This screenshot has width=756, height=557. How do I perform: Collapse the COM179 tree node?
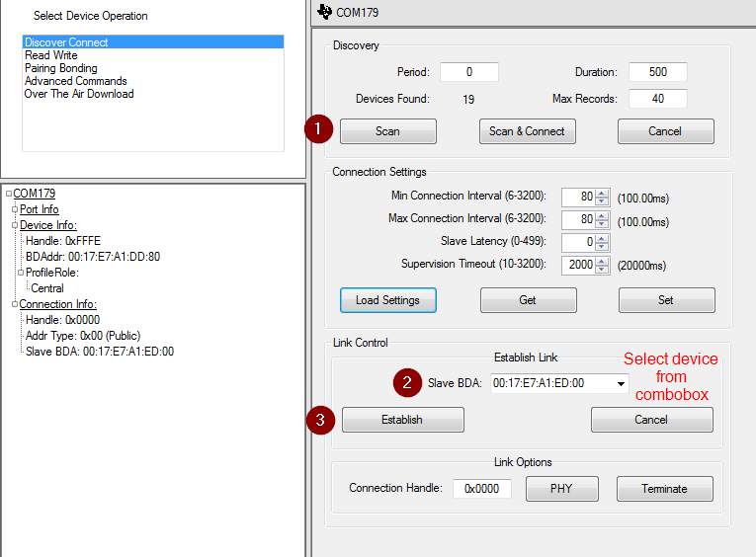point(9,195)
